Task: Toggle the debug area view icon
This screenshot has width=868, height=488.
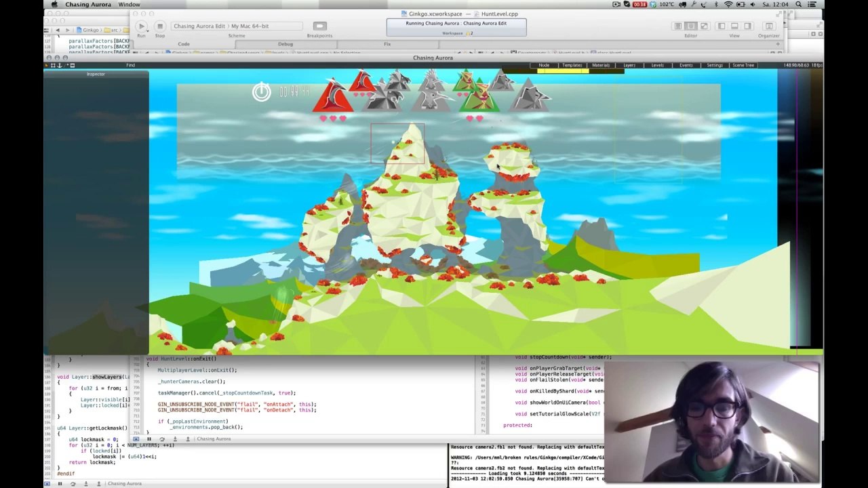Action: pos(734,26)
